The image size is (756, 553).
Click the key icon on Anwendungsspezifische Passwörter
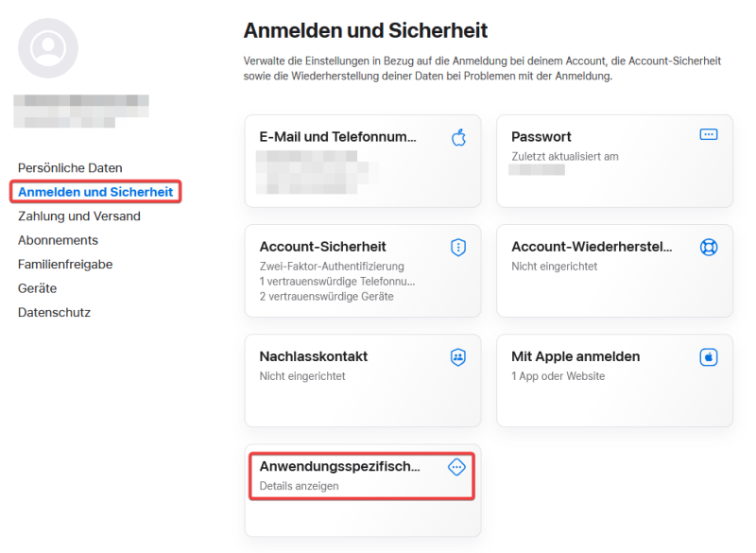pos(457,466)
